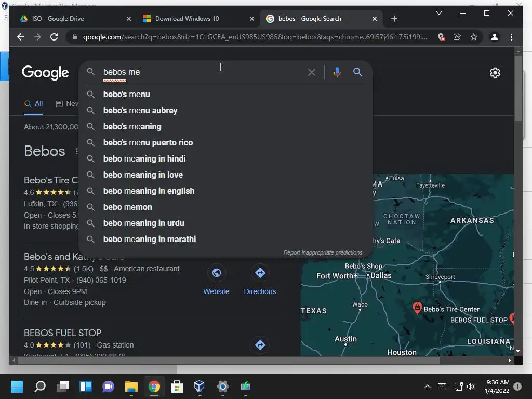Click the Chrome address bar URL
Screen dimensions: 532x399
[x=255, y=37]
